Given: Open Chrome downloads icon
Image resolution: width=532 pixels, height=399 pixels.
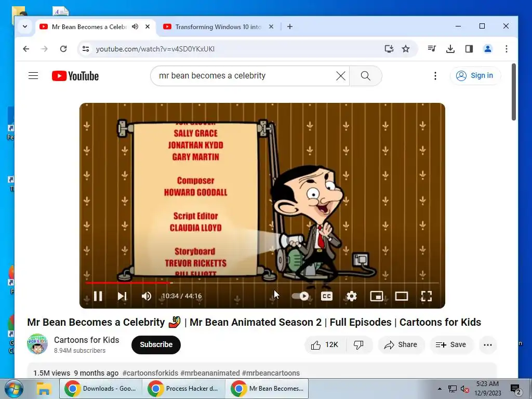Looking at the screenshot, I should [450, 49].
